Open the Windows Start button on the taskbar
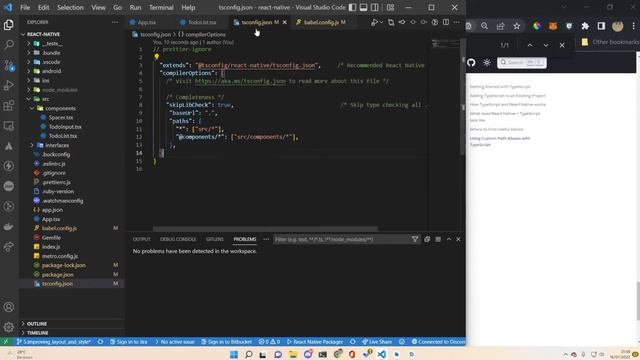640x360 pixels. pos(233,354)
